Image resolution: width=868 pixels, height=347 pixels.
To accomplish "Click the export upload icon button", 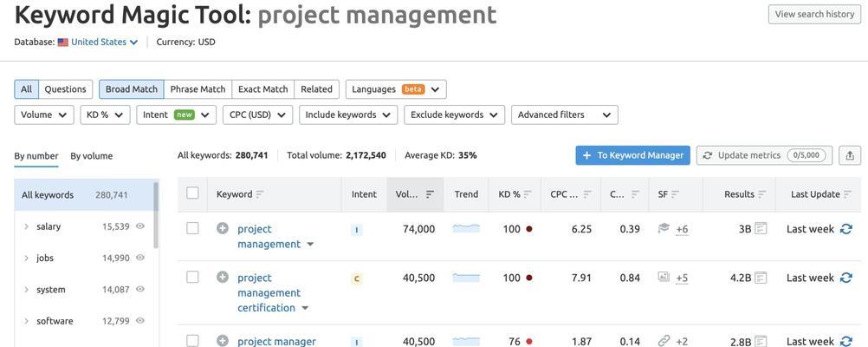I will tap(850, 156).
